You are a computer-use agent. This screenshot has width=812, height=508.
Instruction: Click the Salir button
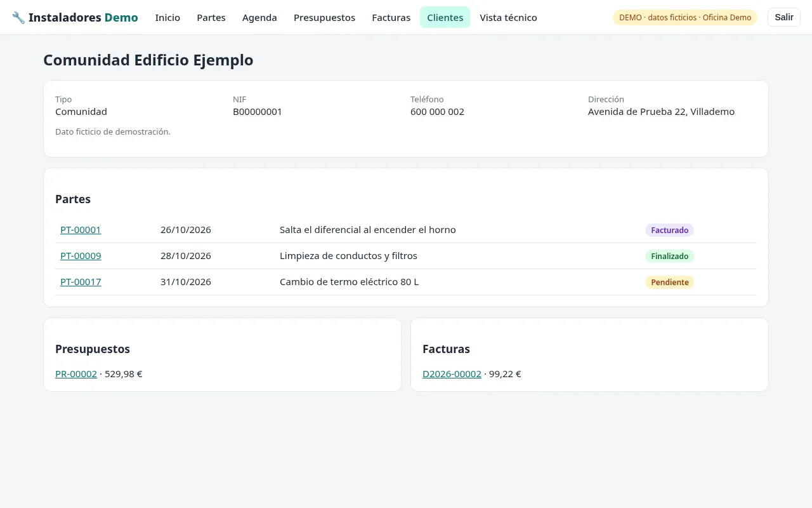[784, 17]
